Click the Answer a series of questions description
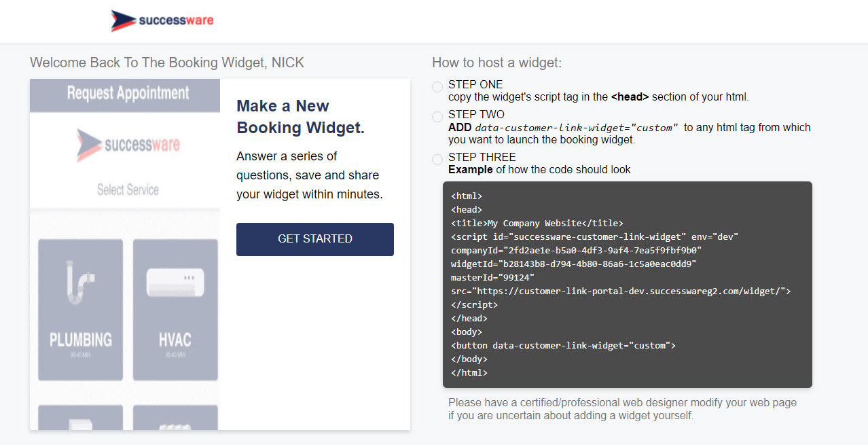 (310, 175)
